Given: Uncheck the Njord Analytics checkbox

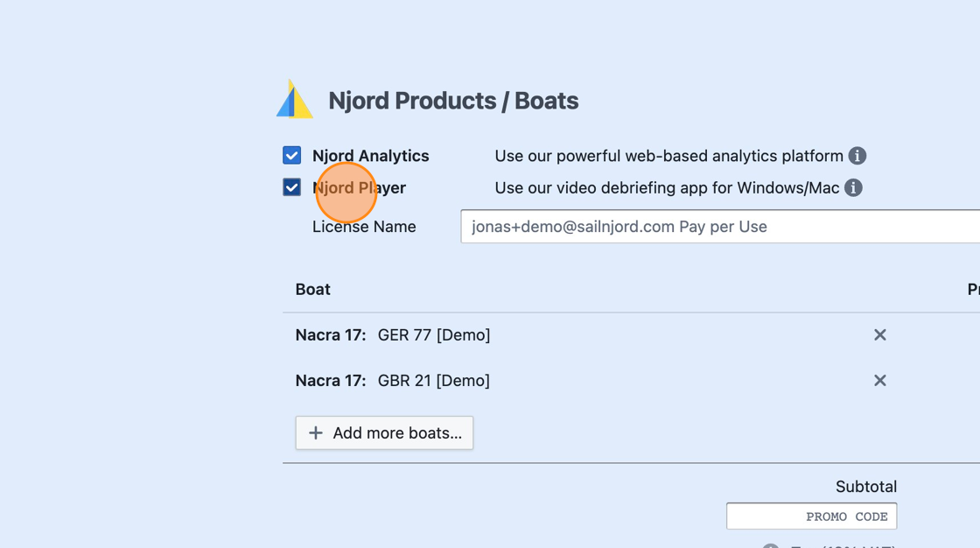Looking at the screenshot, I should [292, 155].
